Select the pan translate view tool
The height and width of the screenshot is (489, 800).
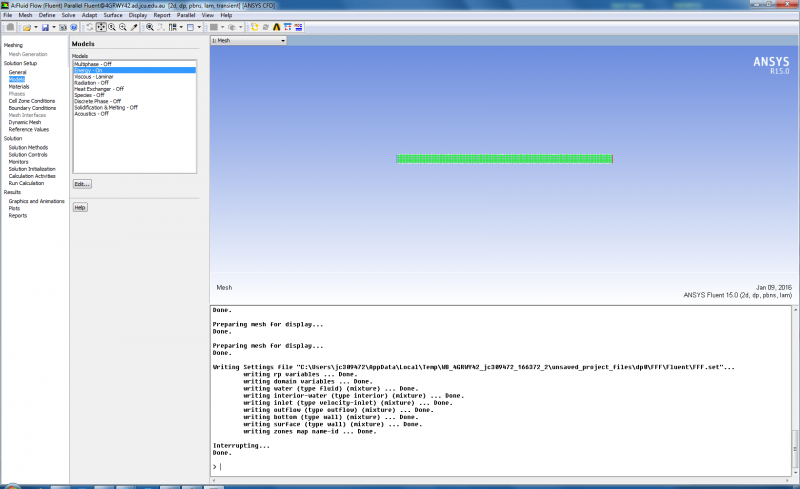(x=101, y=27)
